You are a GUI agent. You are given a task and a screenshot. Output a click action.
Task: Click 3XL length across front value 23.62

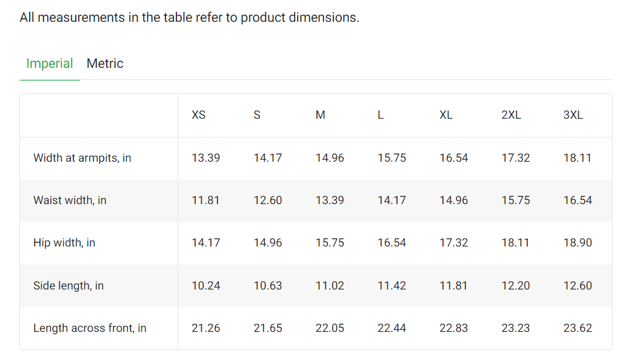(x=578, y=328)
